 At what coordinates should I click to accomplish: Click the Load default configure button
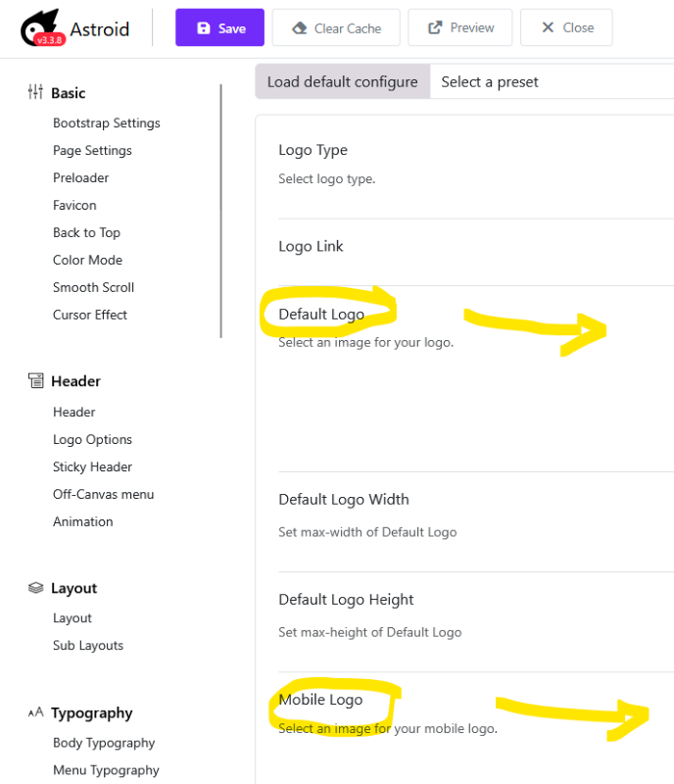tap(342, 82)
